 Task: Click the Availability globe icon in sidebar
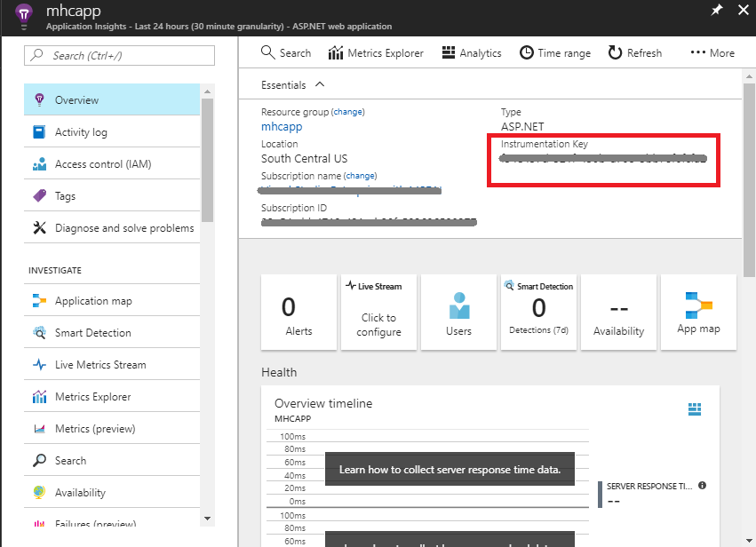[40, 492]
